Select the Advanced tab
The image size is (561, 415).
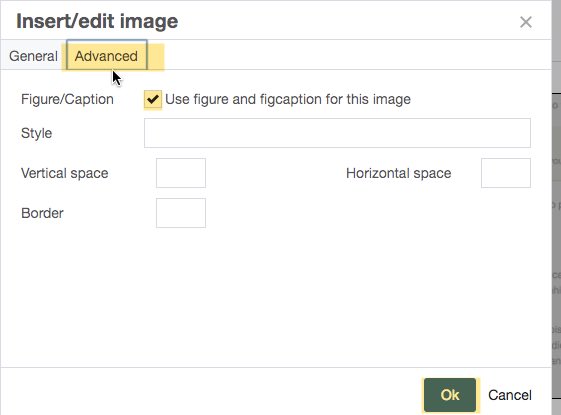click(106, 56)
